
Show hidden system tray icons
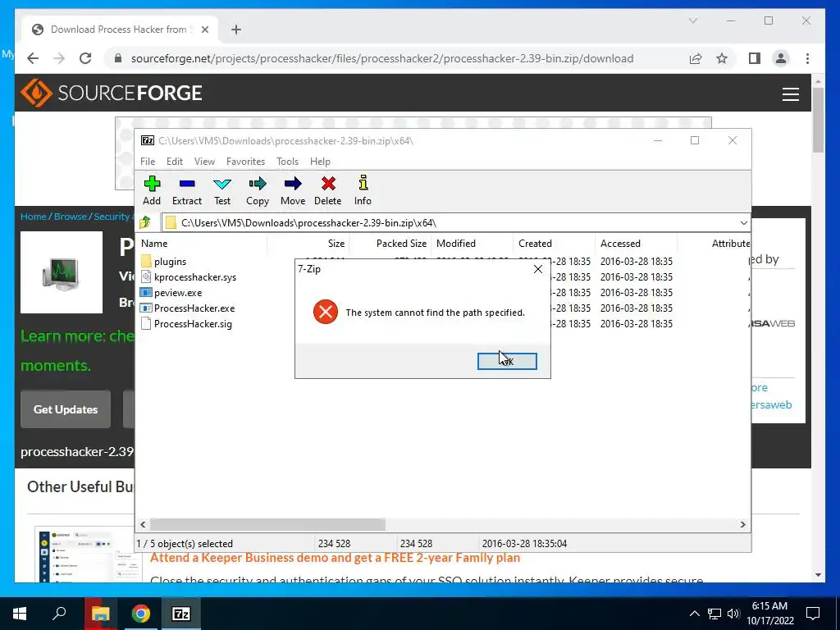click(x=694, y=614)
